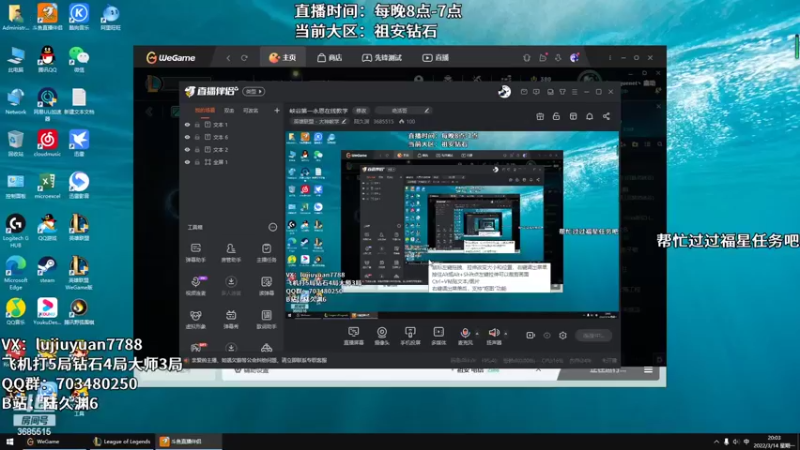
Task: Expand toolbox more options circle button
Action: click(273, 227)
